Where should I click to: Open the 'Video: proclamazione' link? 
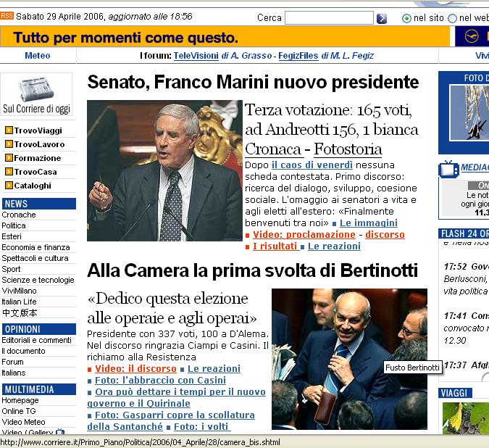pyautogui.click(x=304, y=235)
